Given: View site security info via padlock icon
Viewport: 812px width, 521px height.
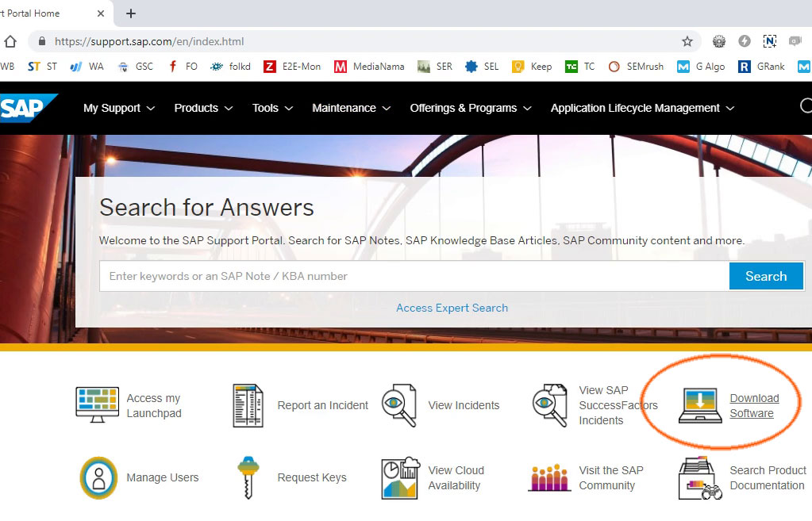Looking at the screenshot, I should click(42, 41).
